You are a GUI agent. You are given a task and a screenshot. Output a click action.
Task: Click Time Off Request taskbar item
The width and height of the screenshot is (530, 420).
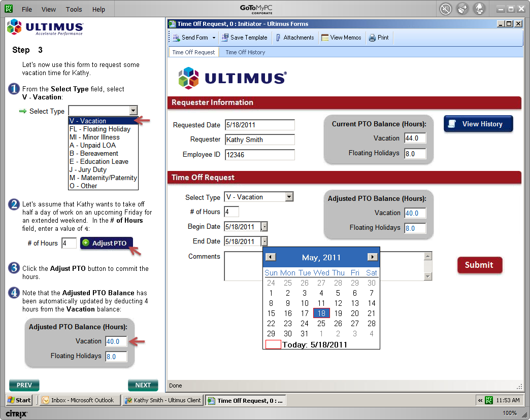point(246,400)
